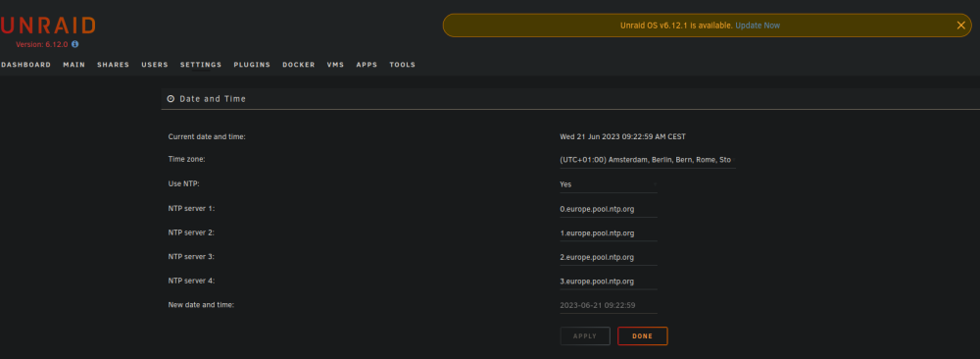Open the Users page
The width and height of the screenshot is (980, 359).
[155, 65]
